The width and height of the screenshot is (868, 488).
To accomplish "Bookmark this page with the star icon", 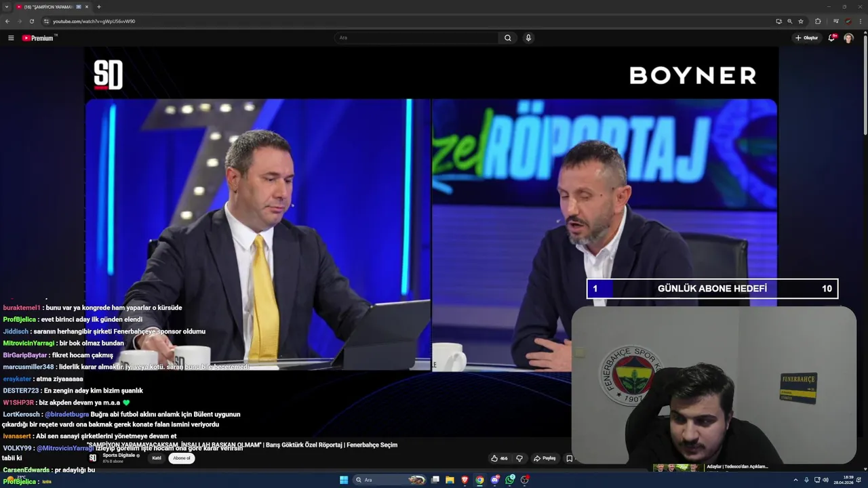I will 801,21.
